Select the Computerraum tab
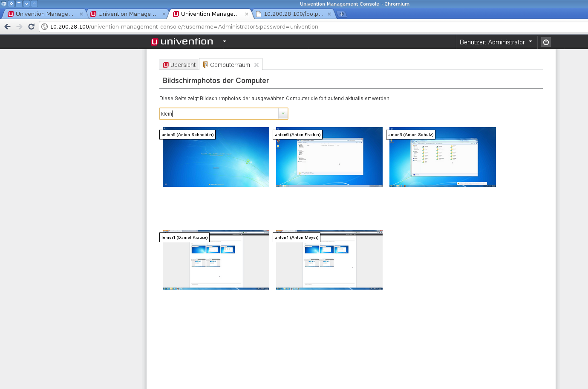 (x=229, y=65)
